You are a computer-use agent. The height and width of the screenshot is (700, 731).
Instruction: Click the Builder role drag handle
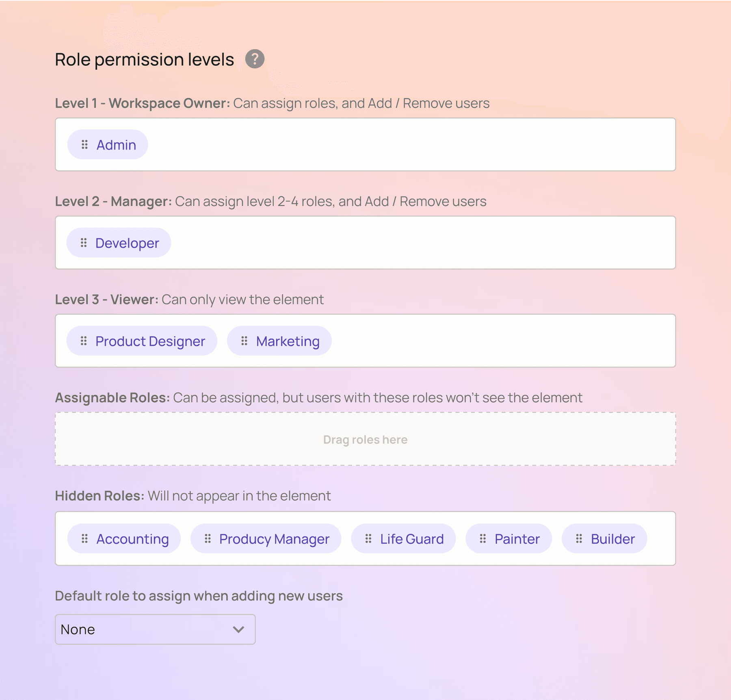[x=579, y=539]
